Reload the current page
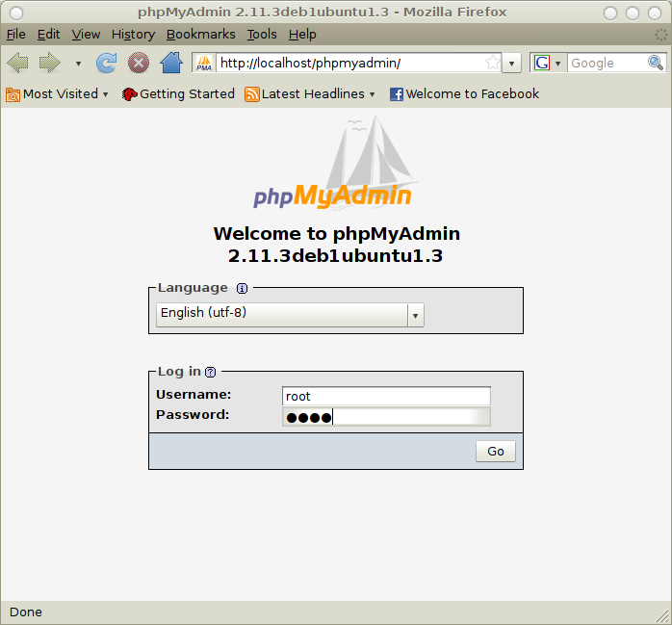 [x=106, y=63]
